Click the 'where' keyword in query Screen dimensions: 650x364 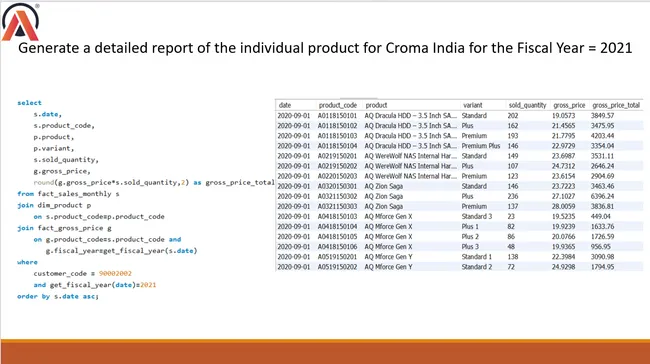click(27, 262)
